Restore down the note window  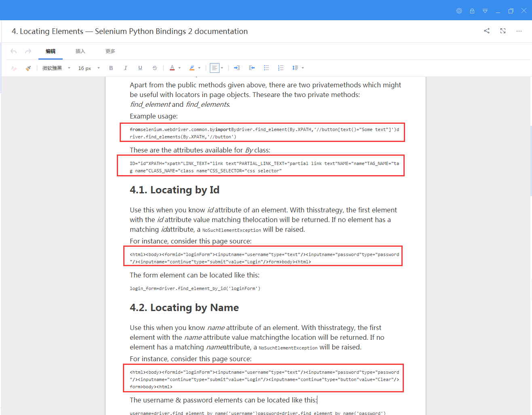511,11
